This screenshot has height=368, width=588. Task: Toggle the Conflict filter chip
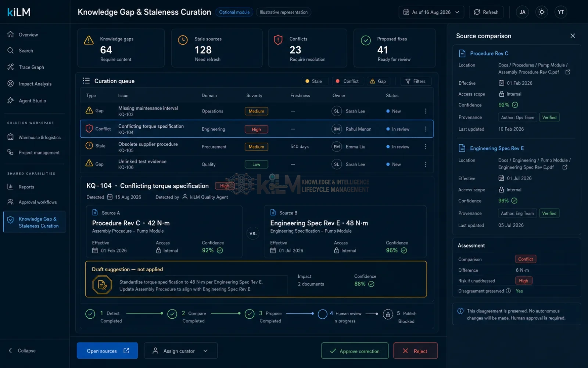tap(347, 81)
